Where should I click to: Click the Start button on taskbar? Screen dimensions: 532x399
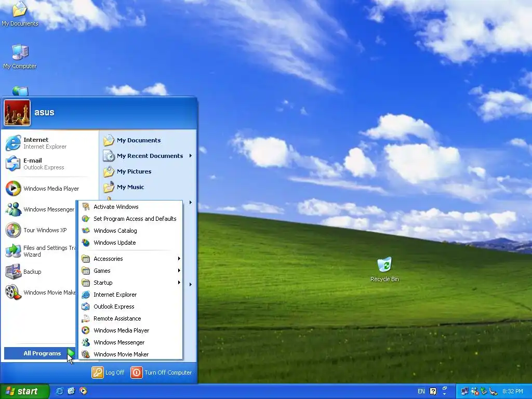24,392
